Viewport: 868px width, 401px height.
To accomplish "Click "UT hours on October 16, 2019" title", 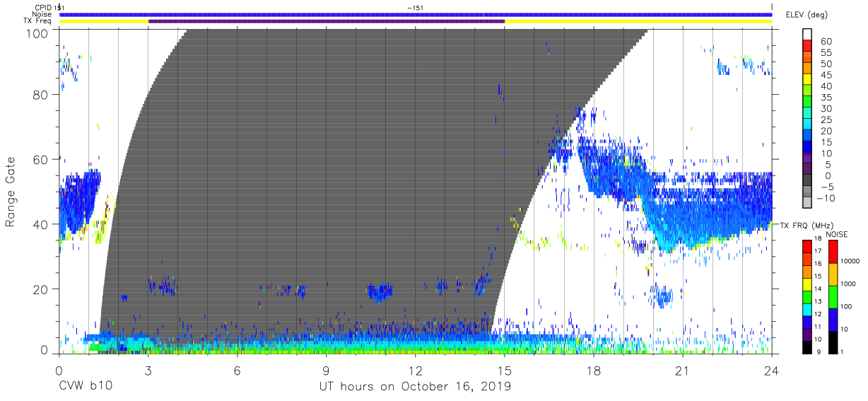I will click(x=415, y=388).
